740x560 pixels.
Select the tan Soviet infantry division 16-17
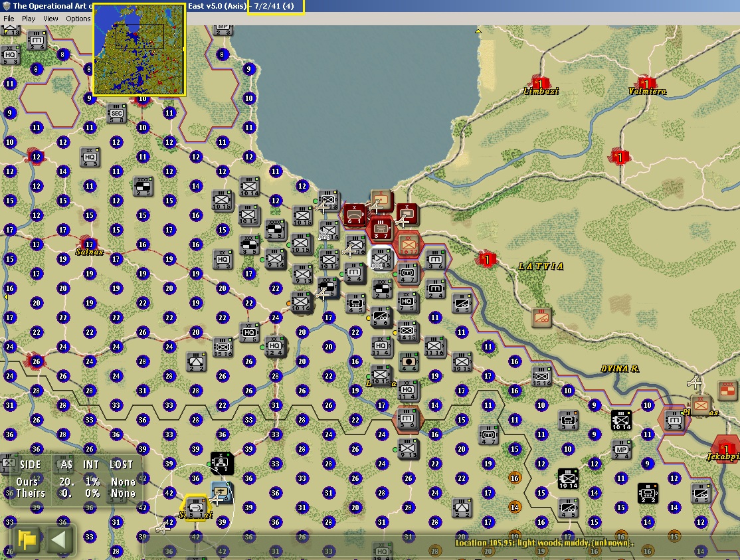pos(409,245)
